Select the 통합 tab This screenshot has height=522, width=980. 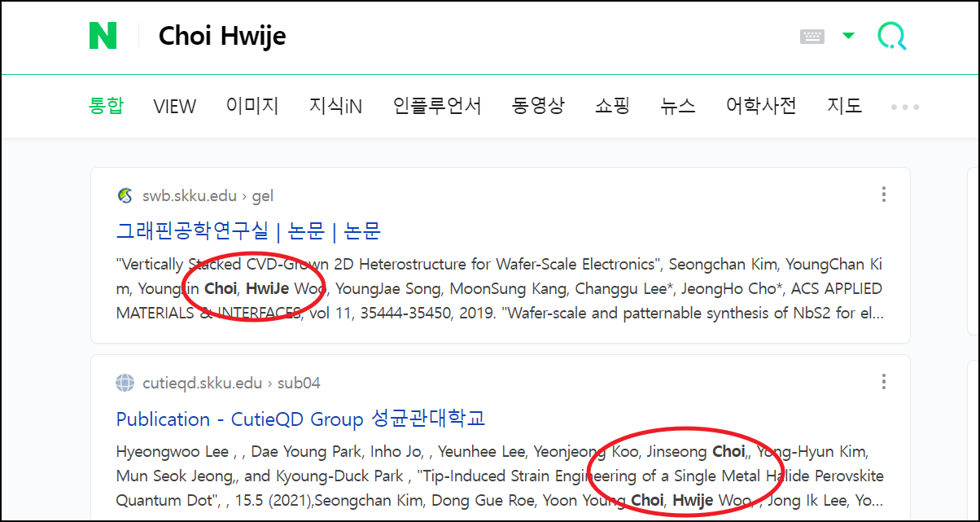point(106,106)
